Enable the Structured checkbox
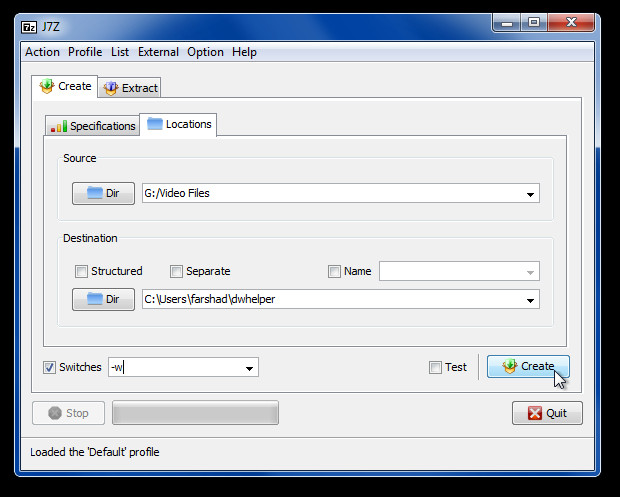The height and width of the screenshot is (497, 620). 81,272
